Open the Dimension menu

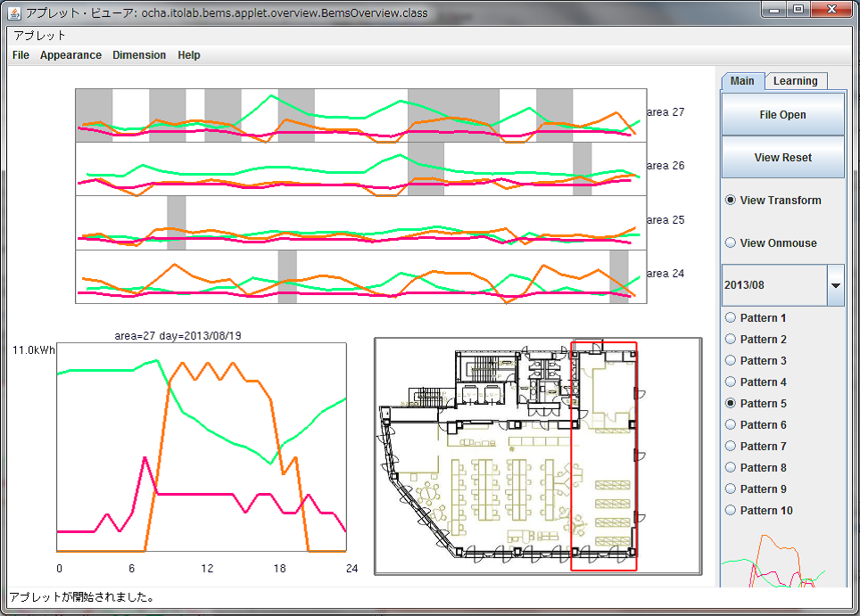pos(139,55)
